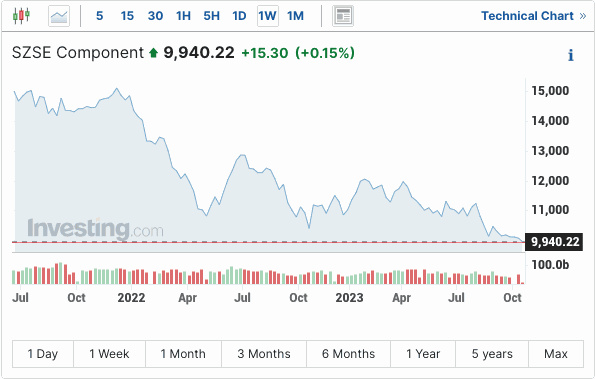
Task: Select the 1D interval
Action: (x=239, y=16)
